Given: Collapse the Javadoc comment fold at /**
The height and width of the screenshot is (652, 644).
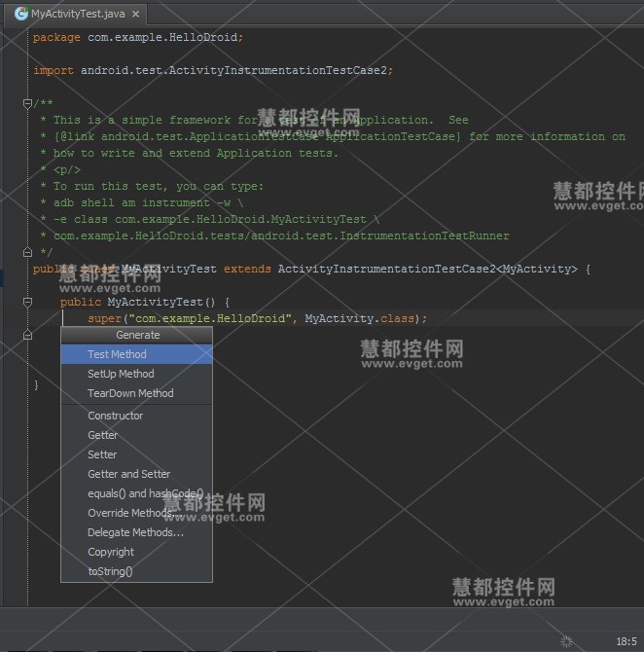Looking at the screenshot, I should [27, 103].
